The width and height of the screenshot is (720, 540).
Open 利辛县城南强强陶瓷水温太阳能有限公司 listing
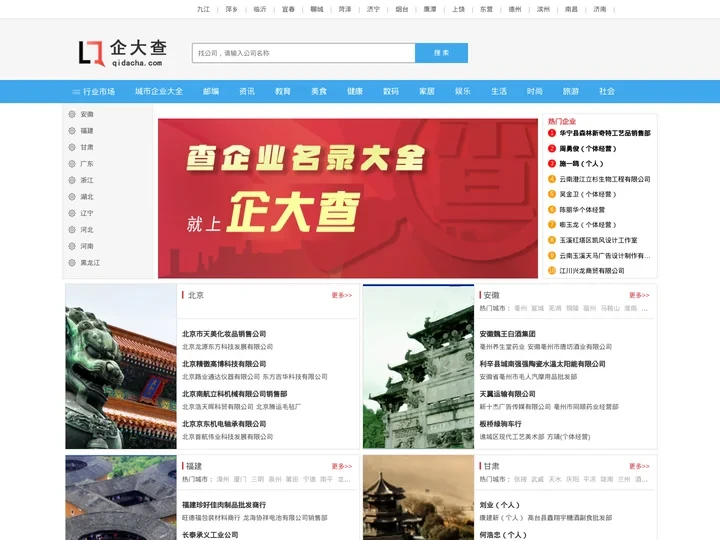[x=542, y=364]
